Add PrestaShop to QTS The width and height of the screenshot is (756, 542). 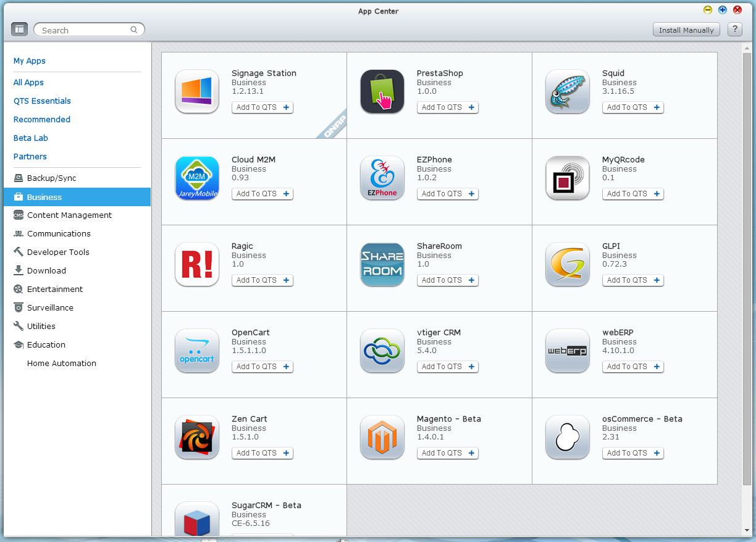[x=448, y=107]
